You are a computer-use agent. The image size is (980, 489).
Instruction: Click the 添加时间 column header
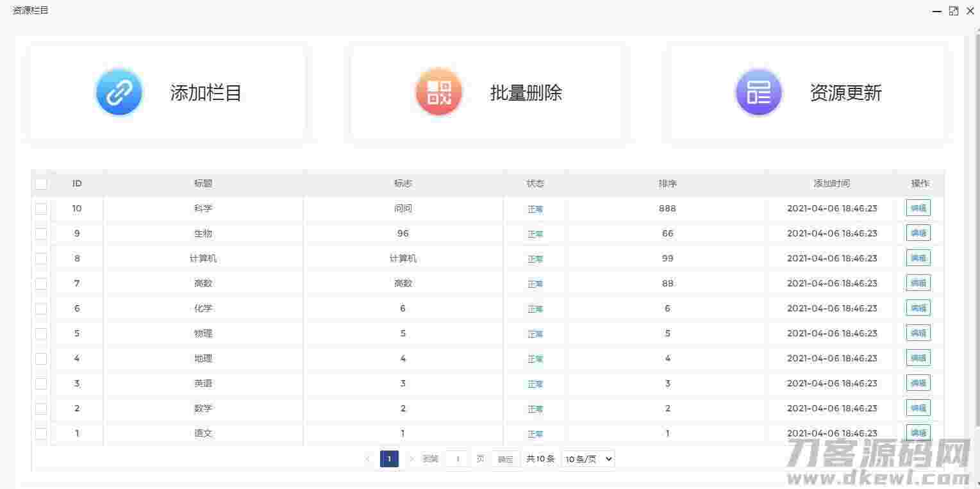tap(832, 183)
